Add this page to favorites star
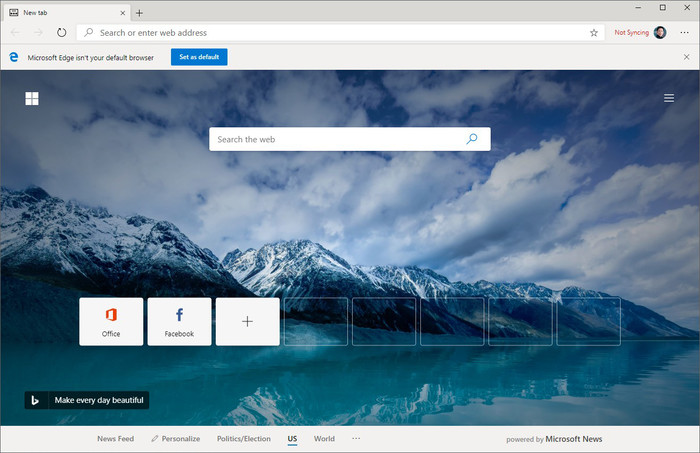This screenshot has height=453, width=700. pos(594,32)
